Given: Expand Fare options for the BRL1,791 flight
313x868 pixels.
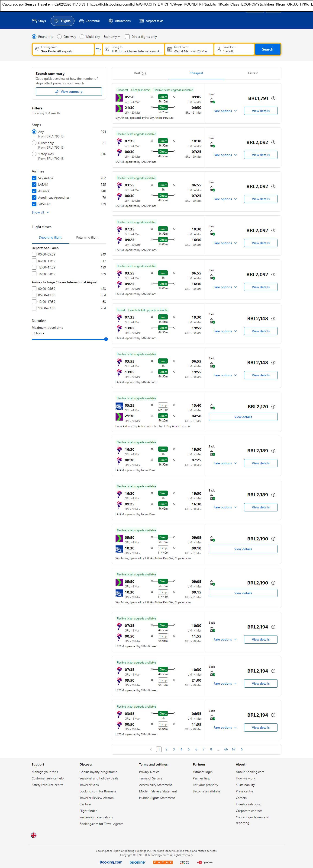Looking at the screenshot, I should click(x=225, y=111).
